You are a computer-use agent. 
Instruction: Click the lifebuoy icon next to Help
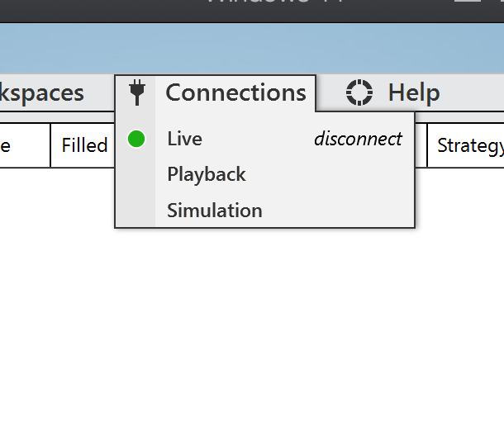coord(359,92)
